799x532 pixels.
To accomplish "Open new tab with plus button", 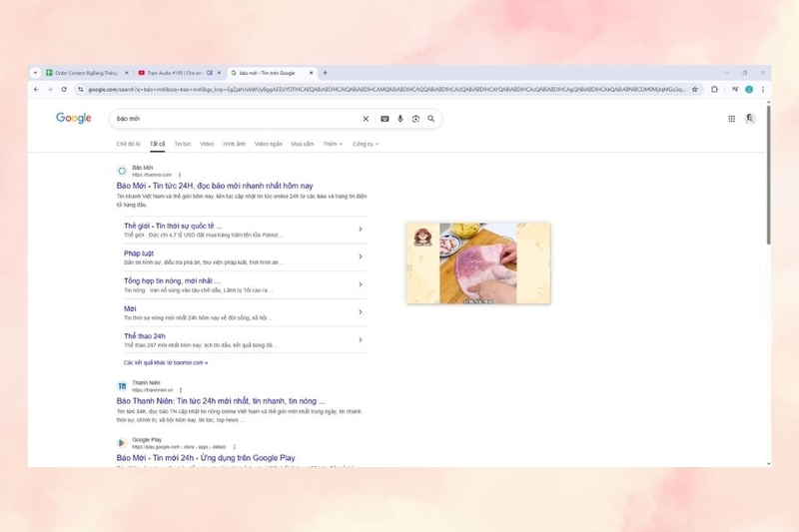I will [326, 73].
